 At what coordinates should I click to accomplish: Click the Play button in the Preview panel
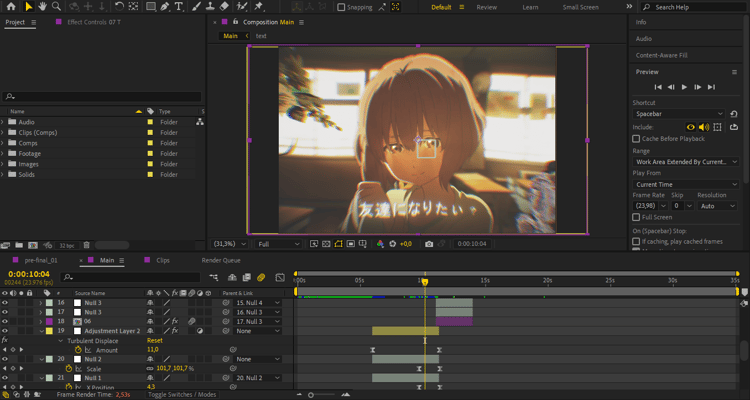[684, 87]
